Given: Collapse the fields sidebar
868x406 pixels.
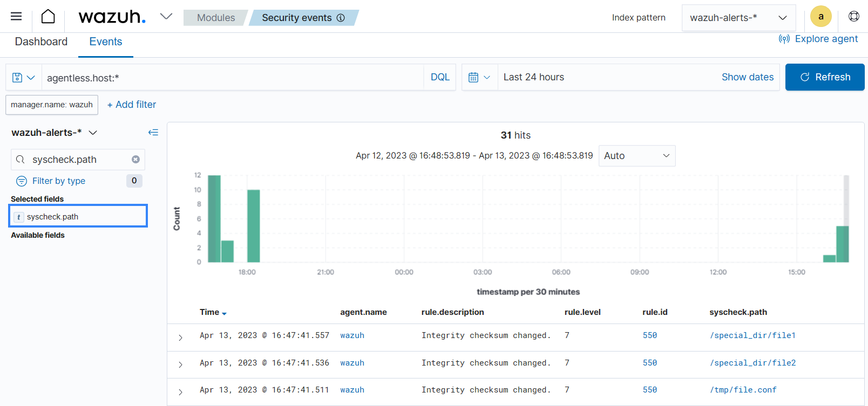Looking at the screenshot, I should tap(153, 133).
